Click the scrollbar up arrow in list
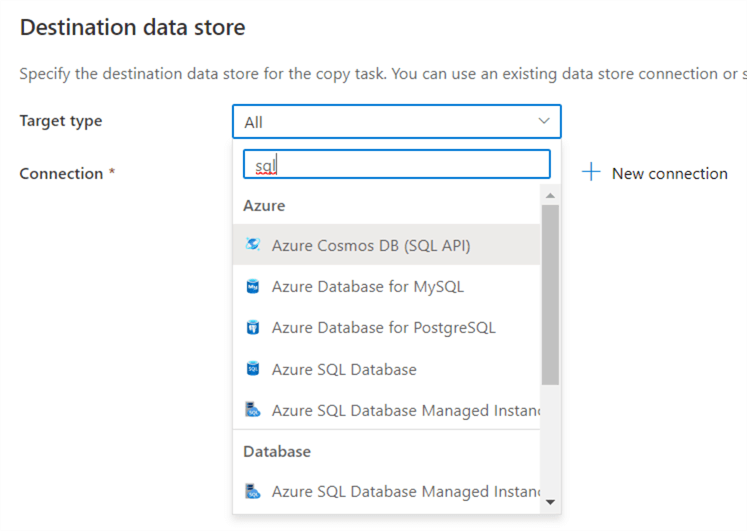 [x=550, y=195]
